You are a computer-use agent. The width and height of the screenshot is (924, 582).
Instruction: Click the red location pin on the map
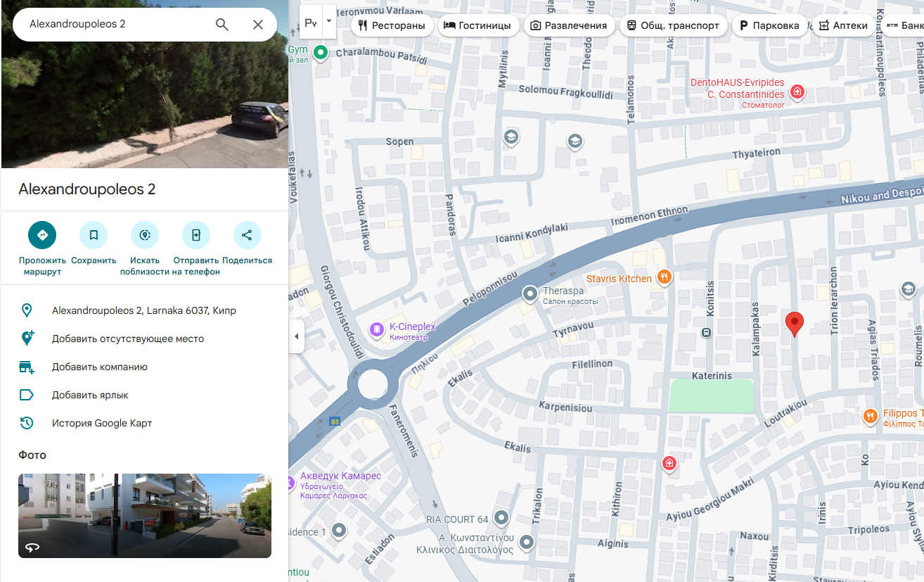(x=794, y=323)
